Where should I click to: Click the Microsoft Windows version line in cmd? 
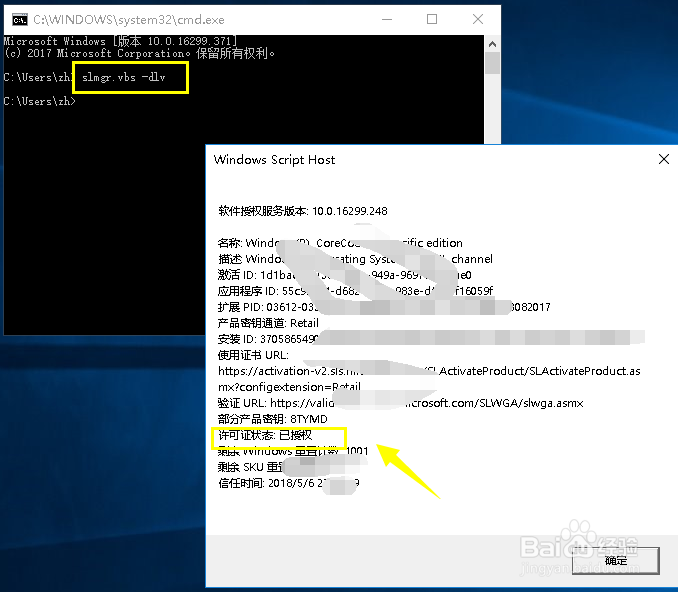[120, 41]
